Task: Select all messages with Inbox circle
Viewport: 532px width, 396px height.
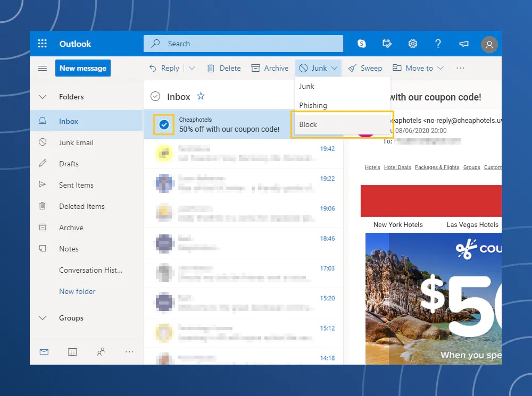Action: (x=155, y=97)
